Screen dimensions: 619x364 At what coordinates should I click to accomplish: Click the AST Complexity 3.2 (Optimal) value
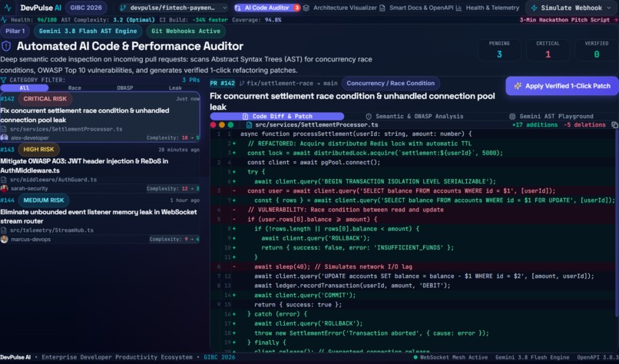point(134,20)
